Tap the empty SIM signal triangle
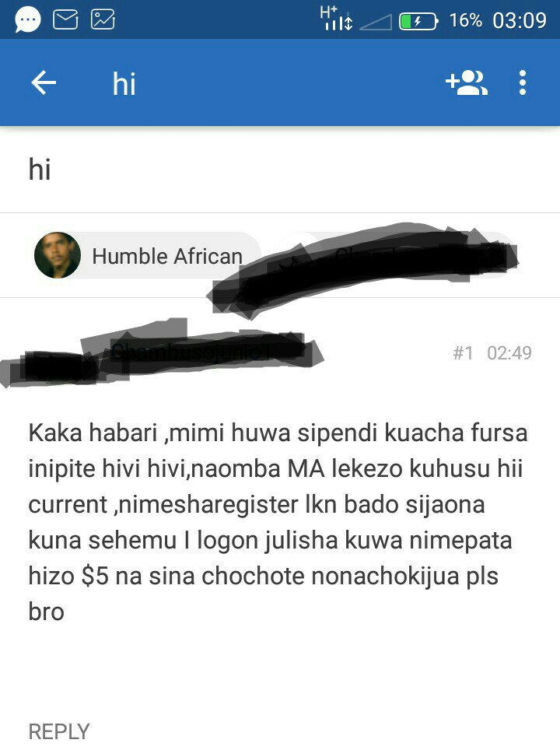Viewport: 560px width, 750px height. click(x=376, y=22)
